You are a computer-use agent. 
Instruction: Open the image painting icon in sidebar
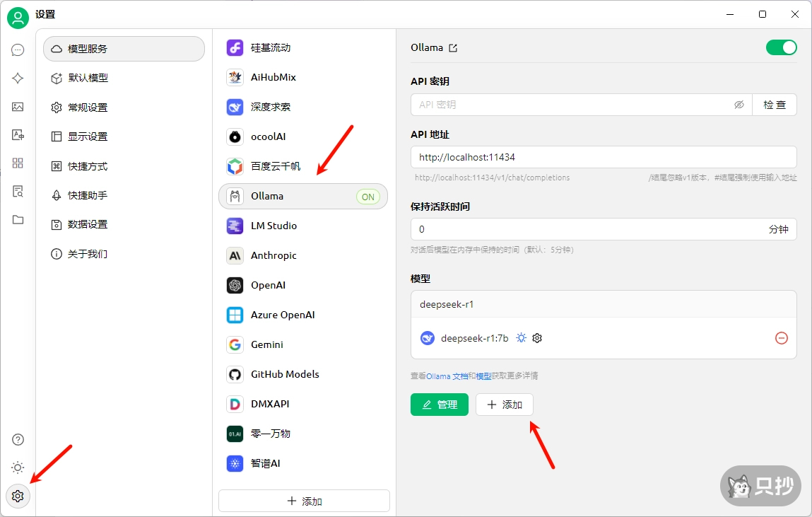coord(18,107)
